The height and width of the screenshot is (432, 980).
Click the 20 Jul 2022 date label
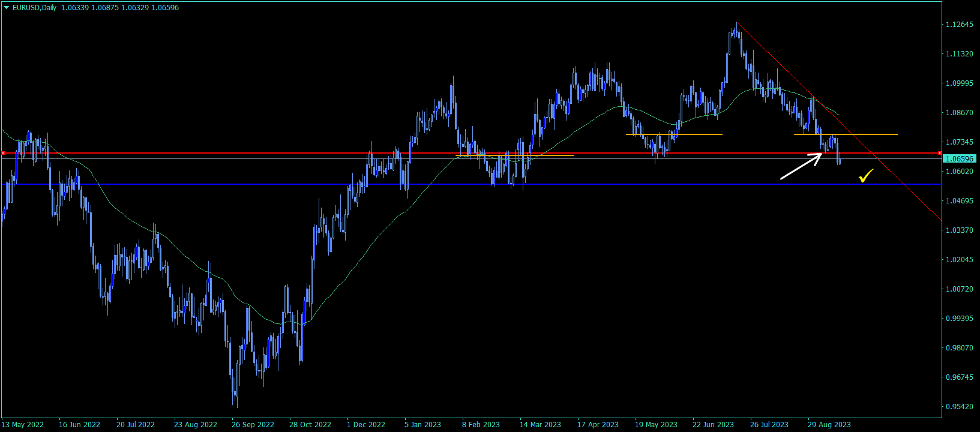click(136, 425)
